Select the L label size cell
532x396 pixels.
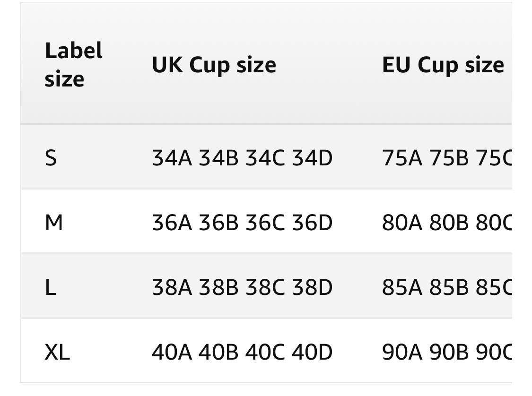point(51,287)
